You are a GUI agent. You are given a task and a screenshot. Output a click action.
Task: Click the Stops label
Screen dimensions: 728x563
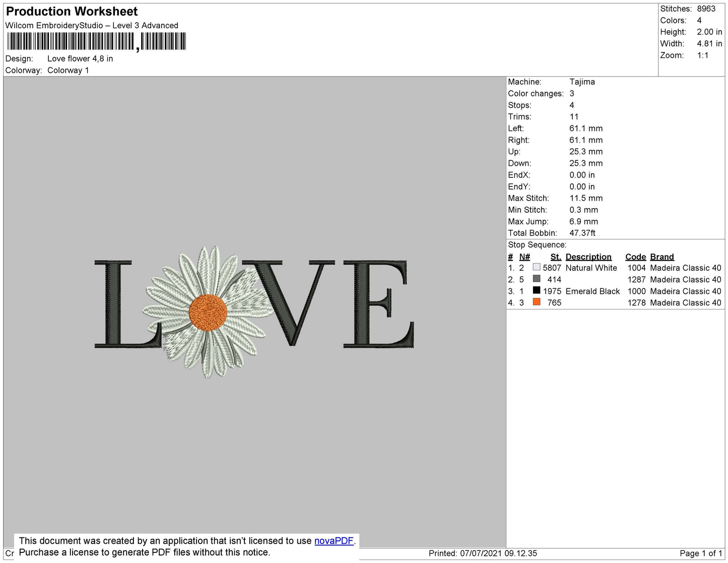point(519,105)
